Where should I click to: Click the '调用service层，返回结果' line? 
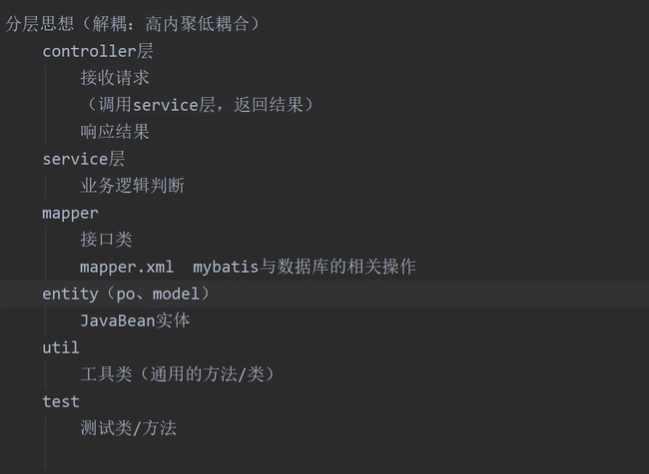click(x=200, y=105)
